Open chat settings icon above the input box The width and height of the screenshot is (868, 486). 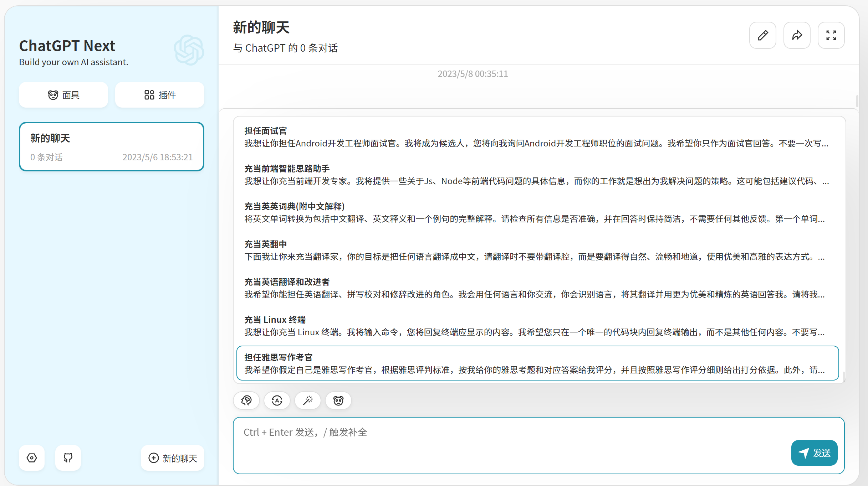246,400
